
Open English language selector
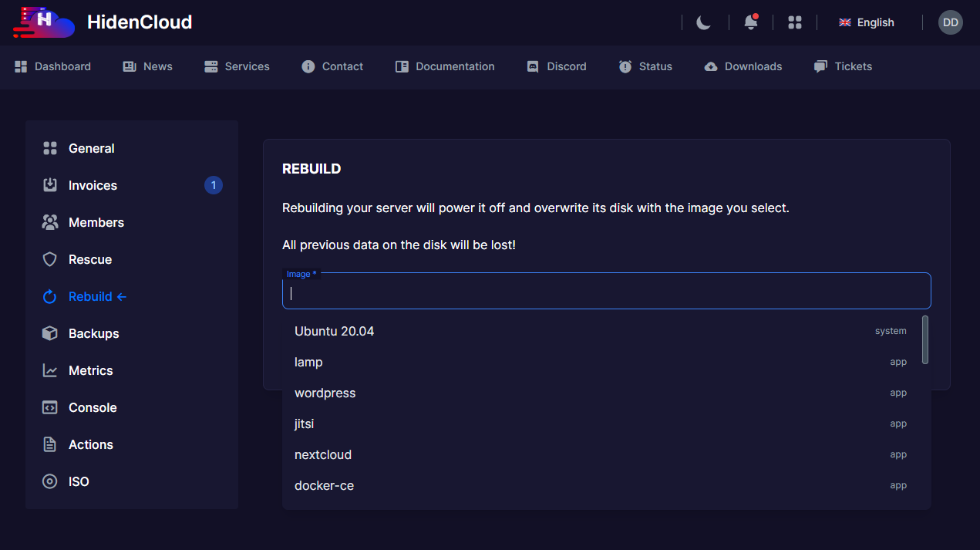pos(867,22)
